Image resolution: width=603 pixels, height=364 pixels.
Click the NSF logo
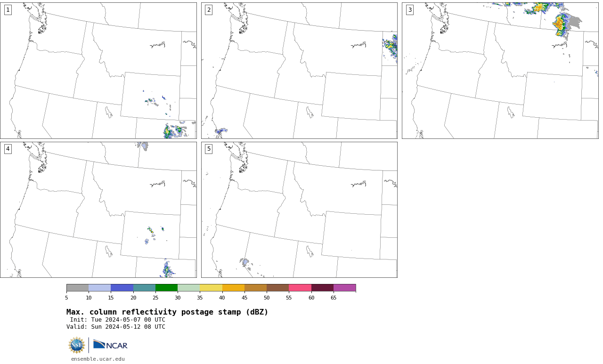tap(77, 345)
